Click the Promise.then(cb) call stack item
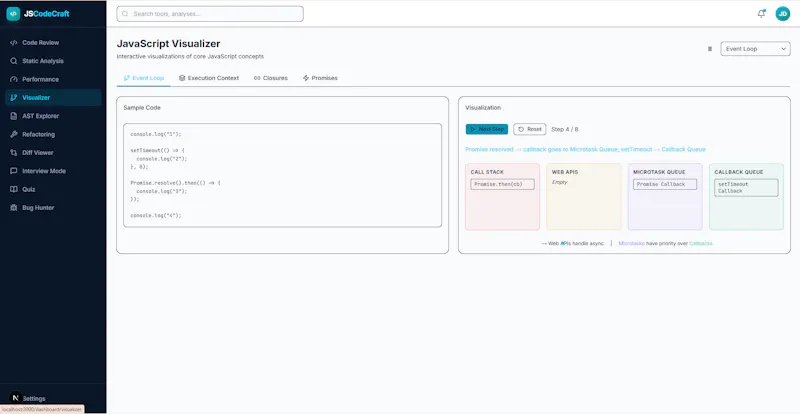The image size is (800, 414). (503, 184)
